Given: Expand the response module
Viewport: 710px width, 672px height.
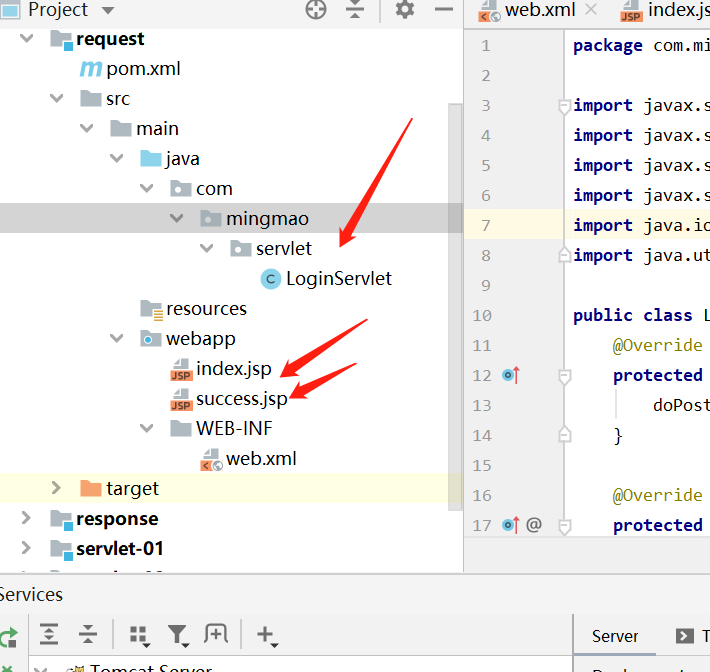Looking at the screenshot, I should 26,518.
